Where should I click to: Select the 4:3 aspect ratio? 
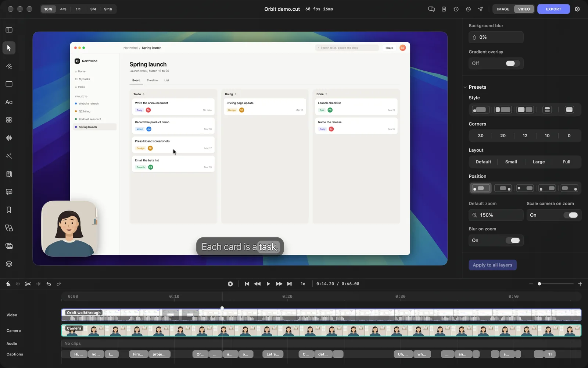(63, 9)
